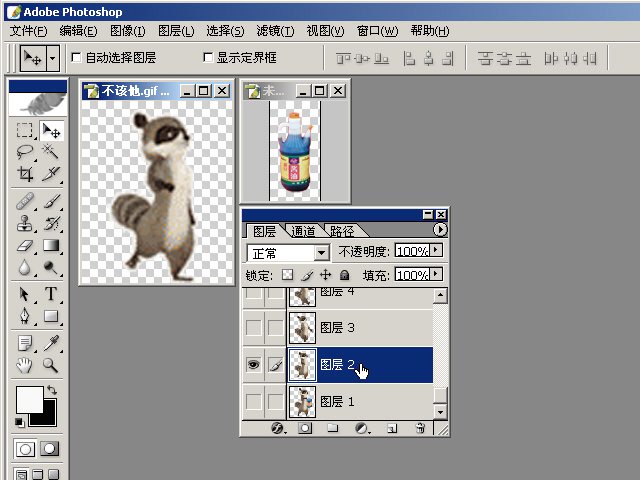Swap foreground and background colors
640x480 pixels.
52,389
